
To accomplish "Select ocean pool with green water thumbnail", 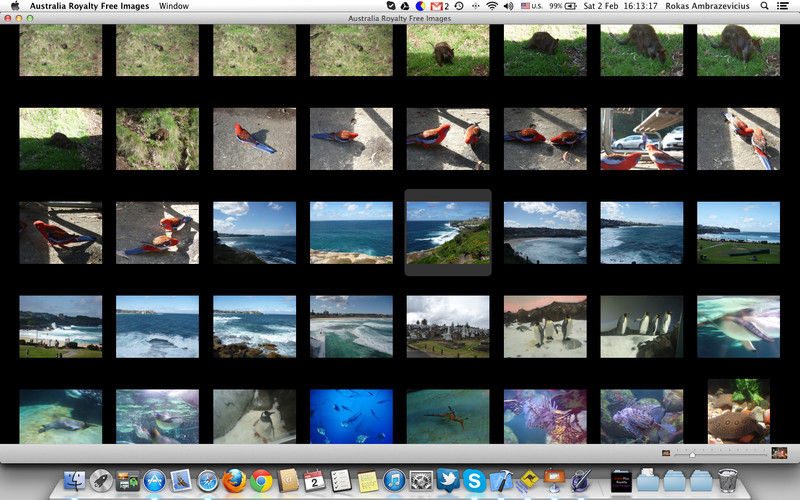I will tap(352, 327).
